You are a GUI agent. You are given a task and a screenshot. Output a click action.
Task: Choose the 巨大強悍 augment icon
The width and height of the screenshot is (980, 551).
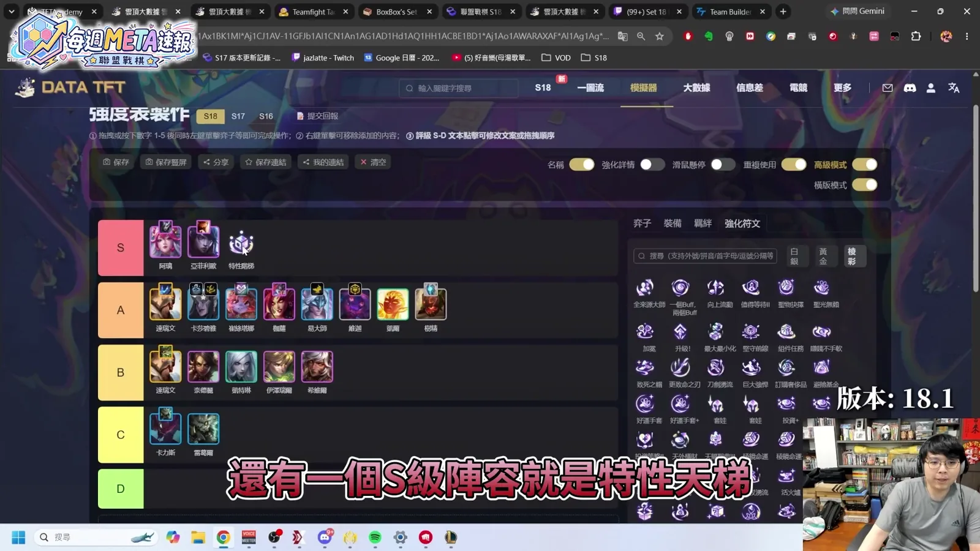coord(751,367)
